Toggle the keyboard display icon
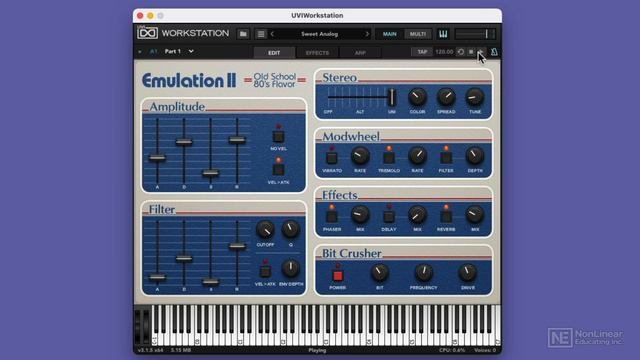This screenshot has height=360, width=640. pyautogui.click(x=443, y=34)
